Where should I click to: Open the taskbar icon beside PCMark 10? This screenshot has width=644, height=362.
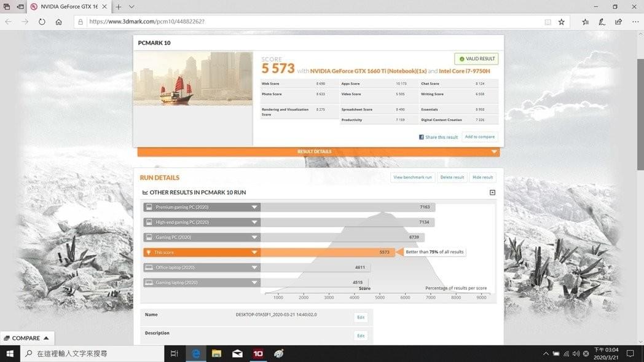279,353
